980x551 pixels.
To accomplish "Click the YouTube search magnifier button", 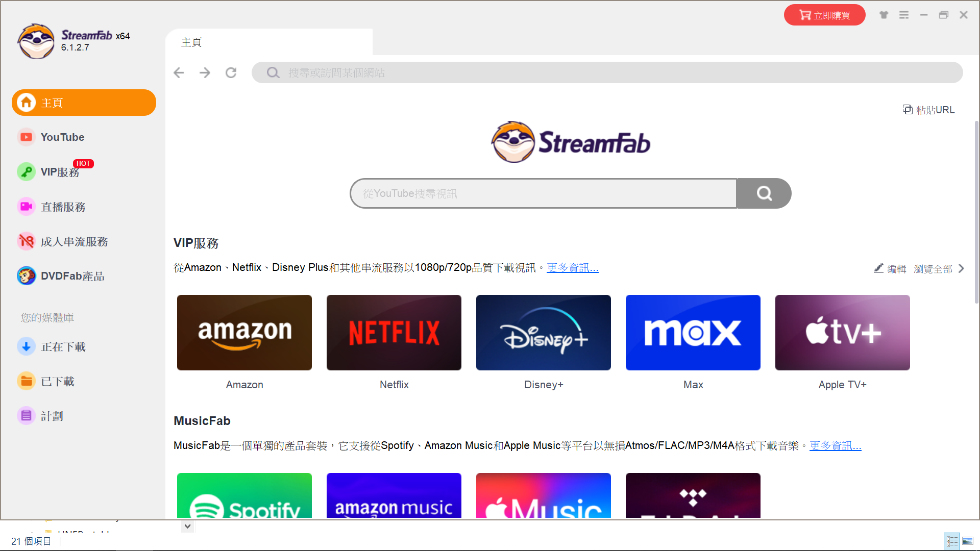I will (764, 193).
